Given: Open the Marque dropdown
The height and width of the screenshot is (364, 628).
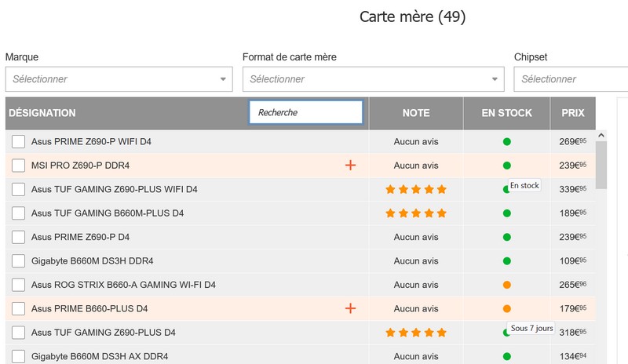Looking at the screenshot, I should tap(119, 79).
